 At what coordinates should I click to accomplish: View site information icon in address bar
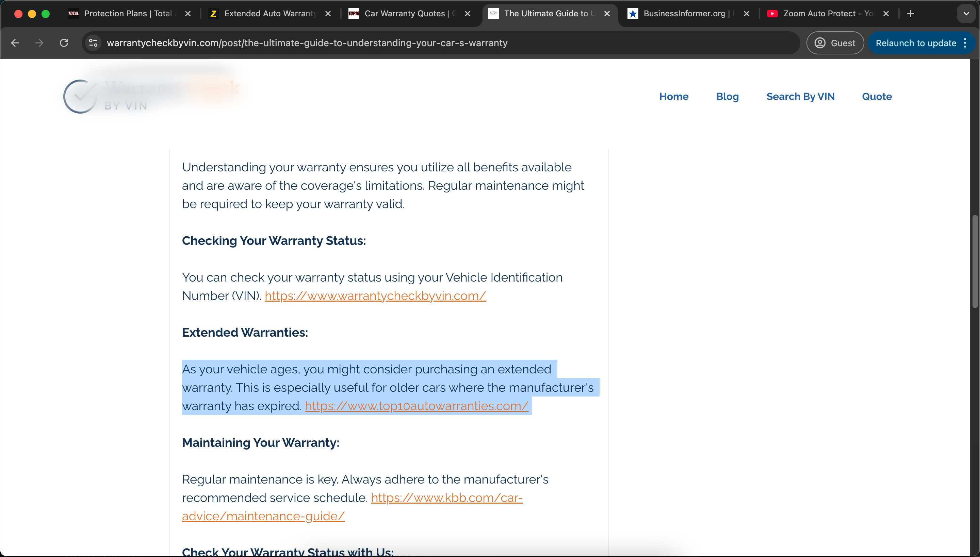(x=93, y=43)
